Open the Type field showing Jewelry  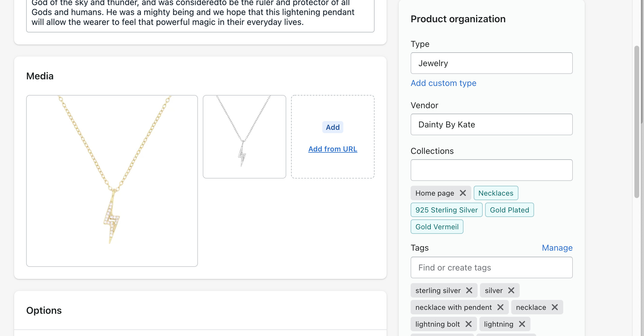coord(491,63)
